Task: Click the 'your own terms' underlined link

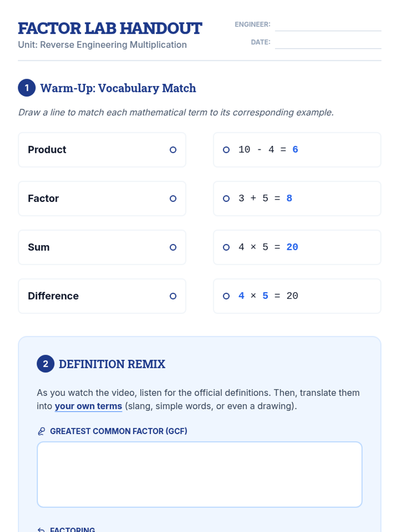Action: tap(88, 406)
